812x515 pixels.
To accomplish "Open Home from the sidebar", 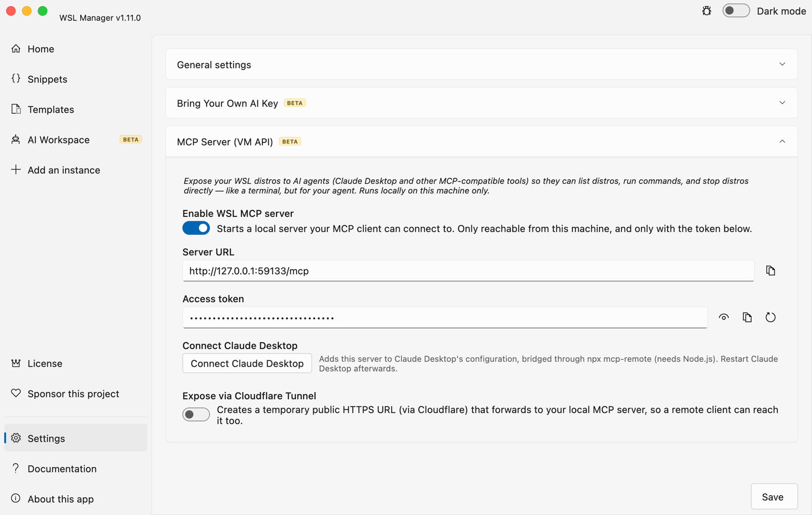I will pyautogui.click(x=76, y=49).
